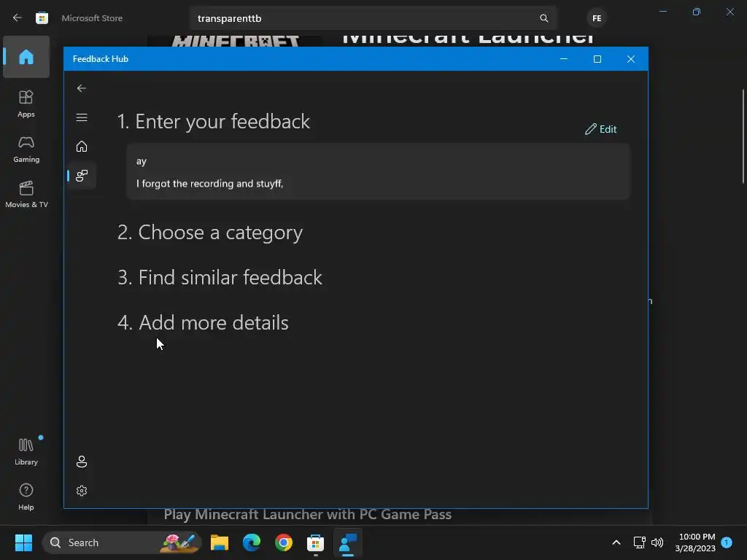Screen dimensions: 747x560
Task: Open Feedback Hub settings gear
Action: coord(82,491)
